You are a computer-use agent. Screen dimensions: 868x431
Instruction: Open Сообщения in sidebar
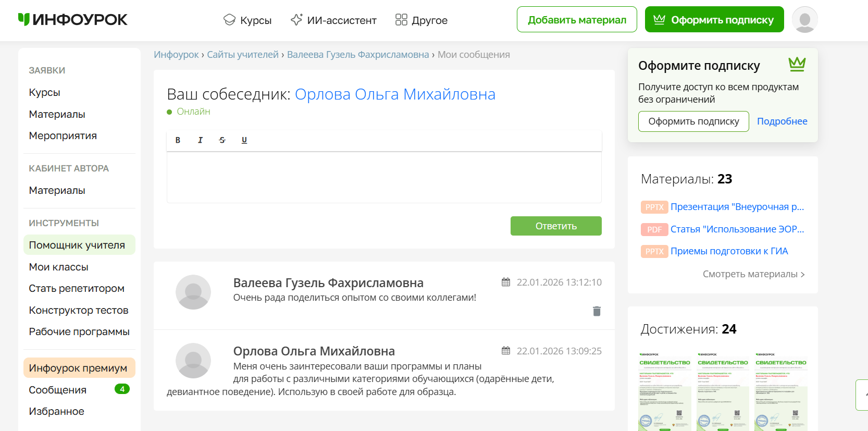click(58, 390)
